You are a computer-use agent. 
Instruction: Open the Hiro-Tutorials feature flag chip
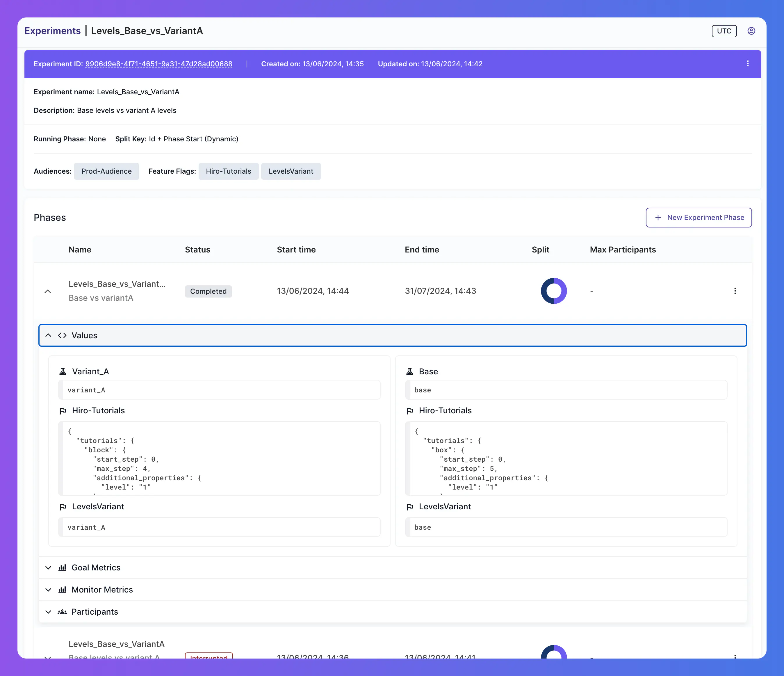click(x=229, y=171)
